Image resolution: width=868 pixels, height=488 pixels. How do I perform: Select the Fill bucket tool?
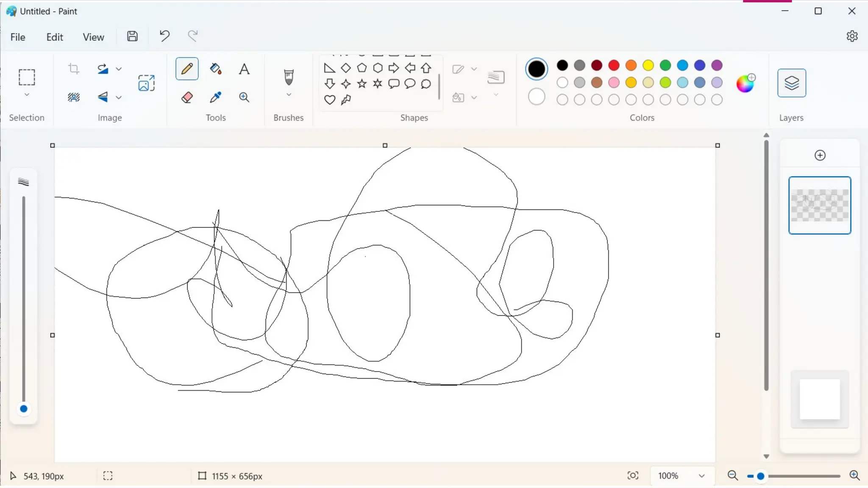tap(215, 69)
